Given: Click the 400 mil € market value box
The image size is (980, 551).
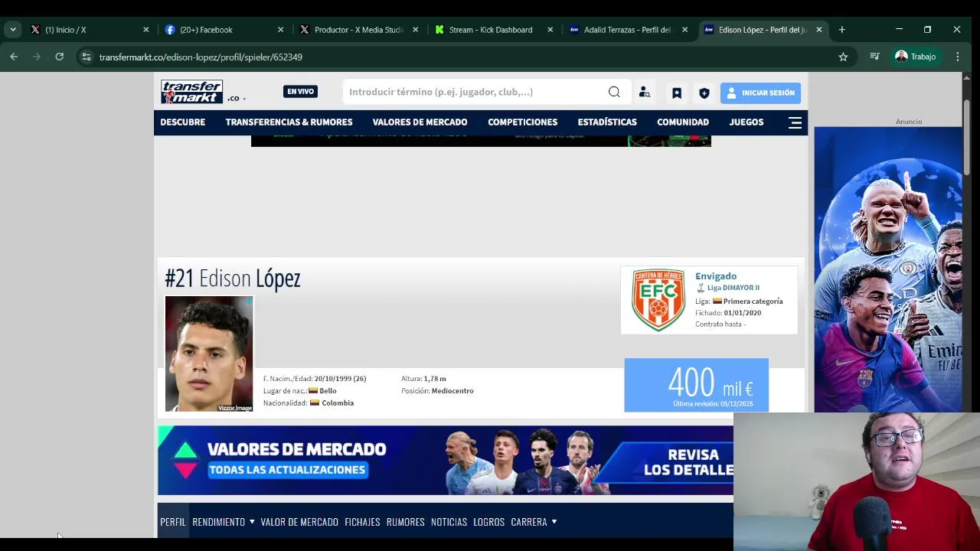Looking at the screenshot, I should (696, 385).
